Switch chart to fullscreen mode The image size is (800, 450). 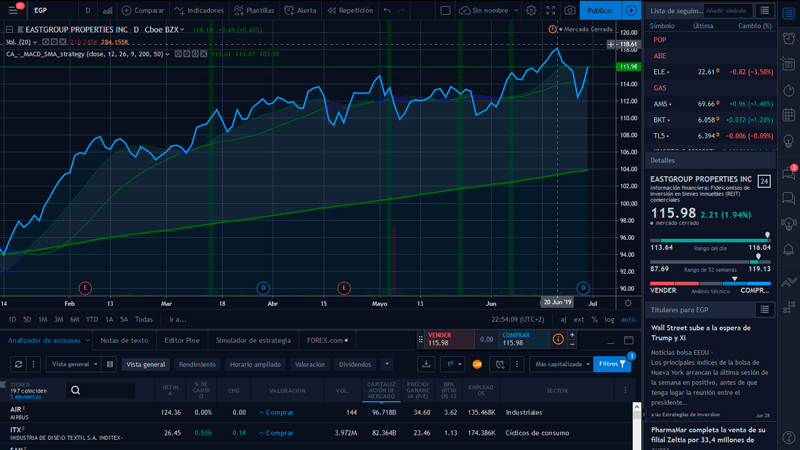pyautogui.click(x=551, y=10)
